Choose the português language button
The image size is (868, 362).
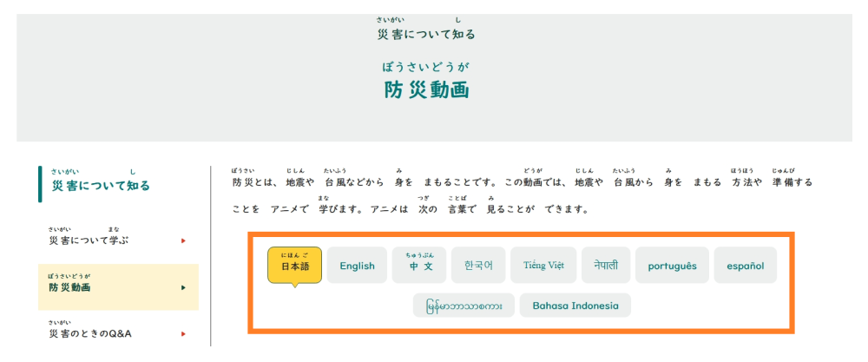pos(672,265)
